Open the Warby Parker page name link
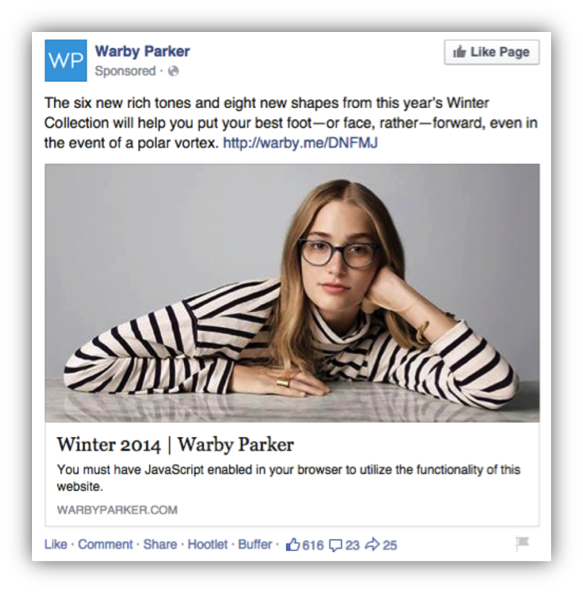This screenshot has height=594, width=583. [142, 51]
